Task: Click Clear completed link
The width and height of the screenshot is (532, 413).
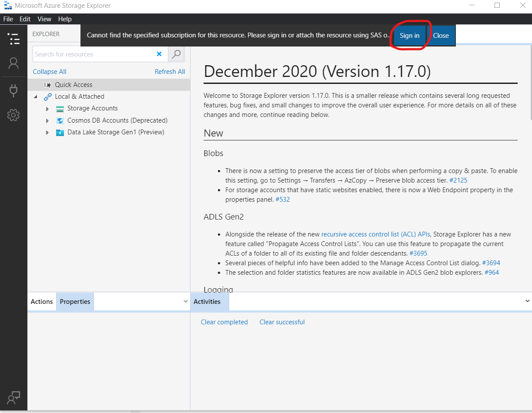Action: pos(224,322)
